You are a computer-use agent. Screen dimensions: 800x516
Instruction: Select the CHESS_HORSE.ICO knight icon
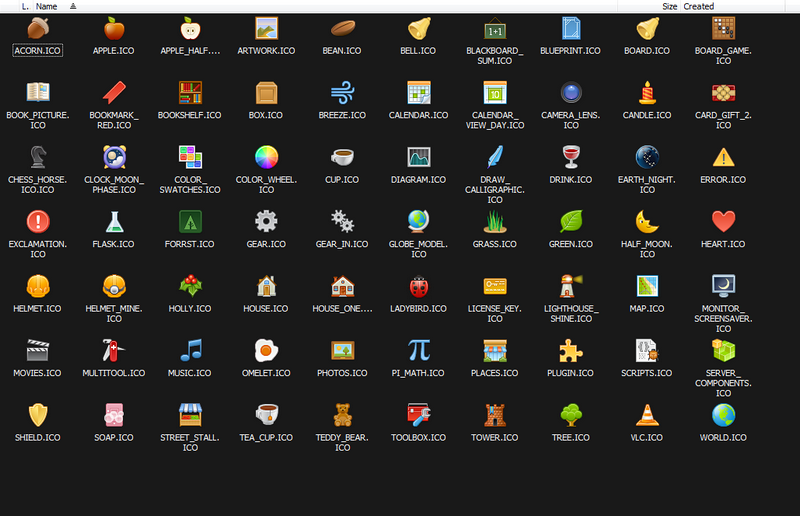point(37,157)
